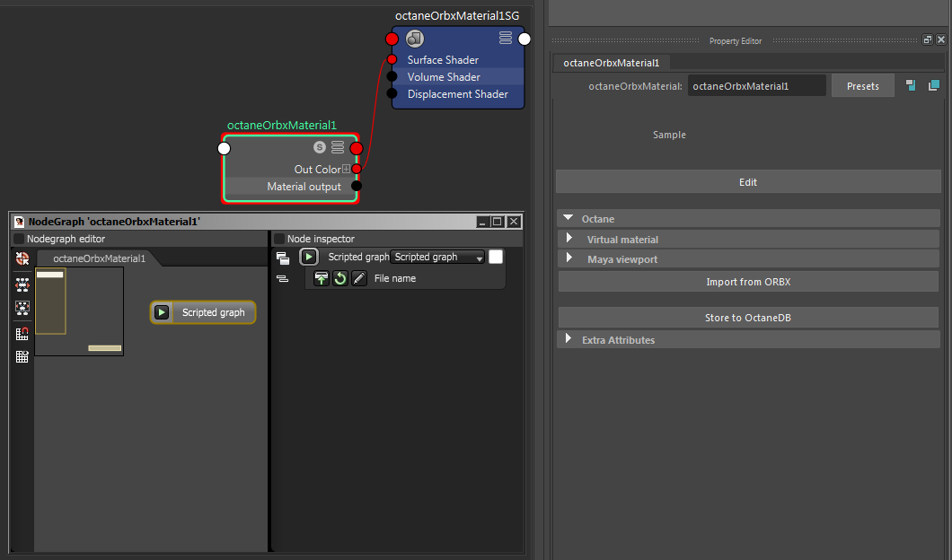
Task: Expand the Maya viewport section
Action: point(569,258)
